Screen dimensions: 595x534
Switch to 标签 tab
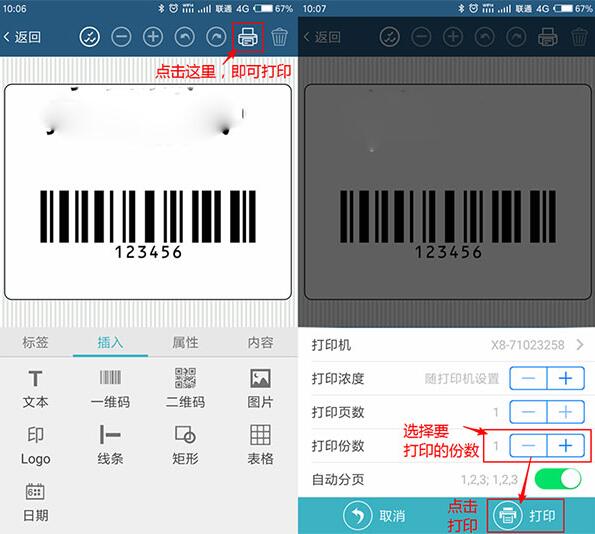coord(35,342)
